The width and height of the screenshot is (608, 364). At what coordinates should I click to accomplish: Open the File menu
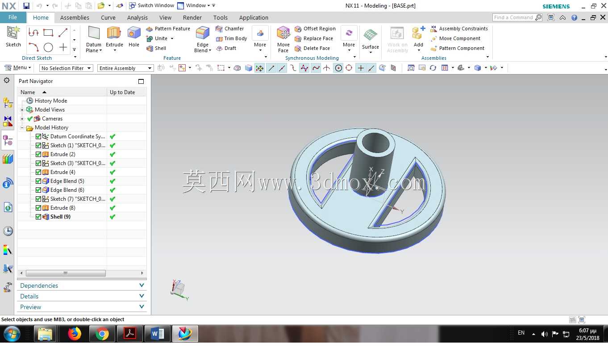13,17
